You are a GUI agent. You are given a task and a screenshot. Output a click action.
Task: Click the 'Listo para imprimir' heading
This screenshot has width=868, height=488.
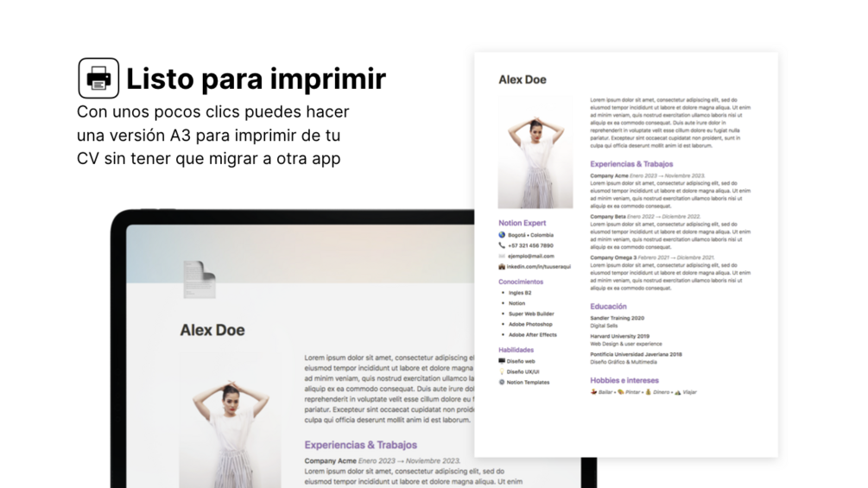click(256, 79)
